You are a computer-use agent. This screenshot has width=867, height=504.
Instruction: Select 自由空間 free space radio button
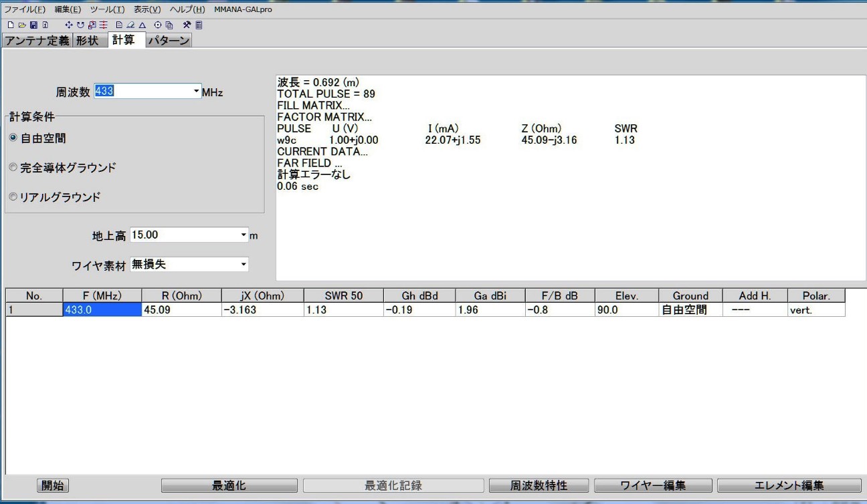[x=14, y=139]
